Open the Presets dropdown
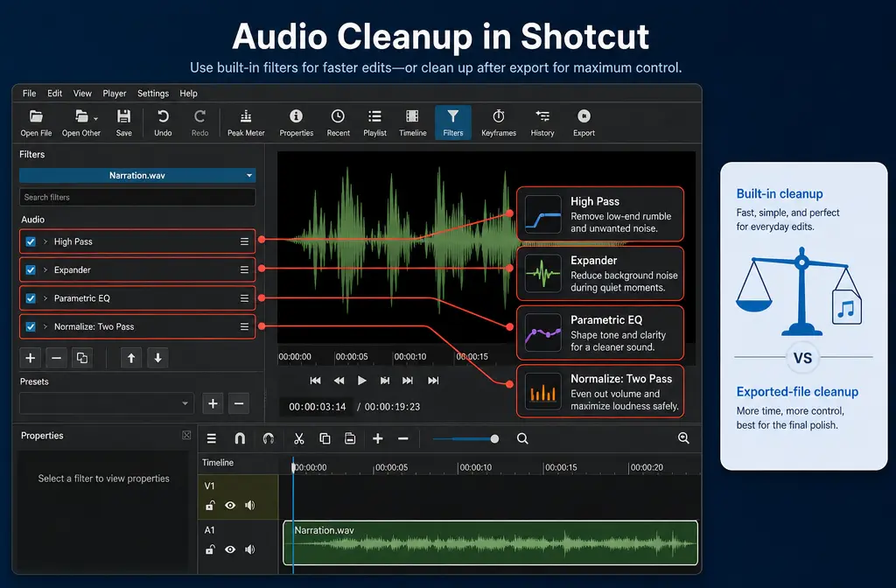Viewport: 896px width, 588px height. click(x=106, y=403)
